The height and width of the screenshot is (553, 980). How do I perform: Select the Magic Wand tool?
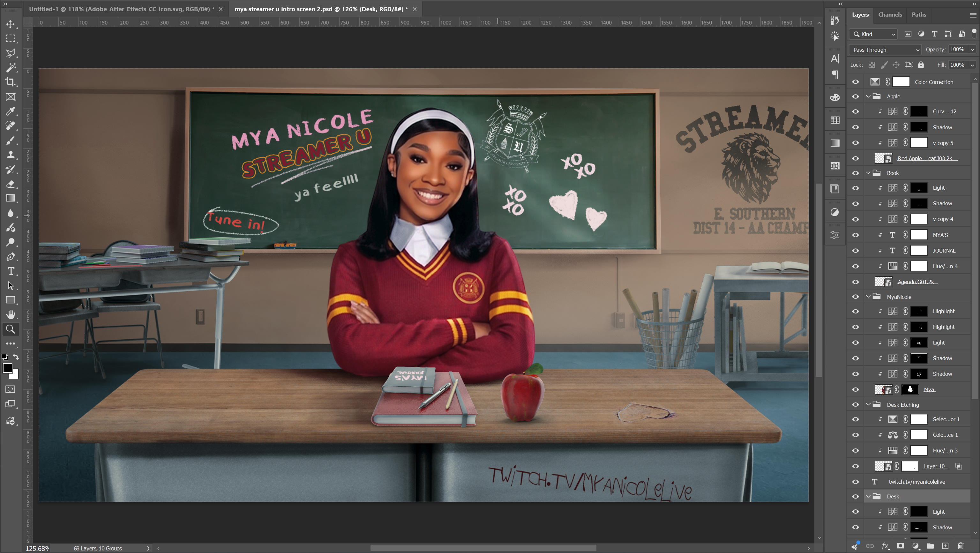pyautogui.click(x=10, y=67)
